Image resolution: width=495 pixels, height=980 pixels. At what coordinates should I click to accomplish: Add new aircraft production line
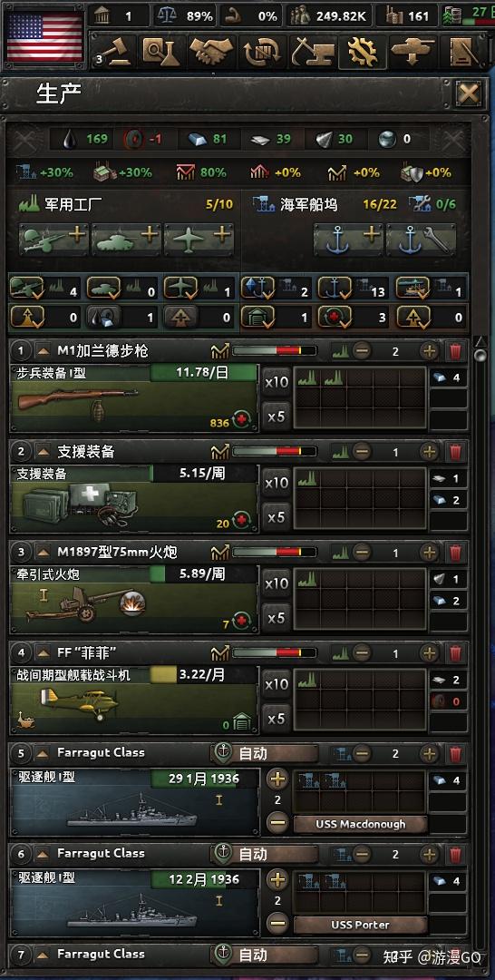tap(199, 240)
